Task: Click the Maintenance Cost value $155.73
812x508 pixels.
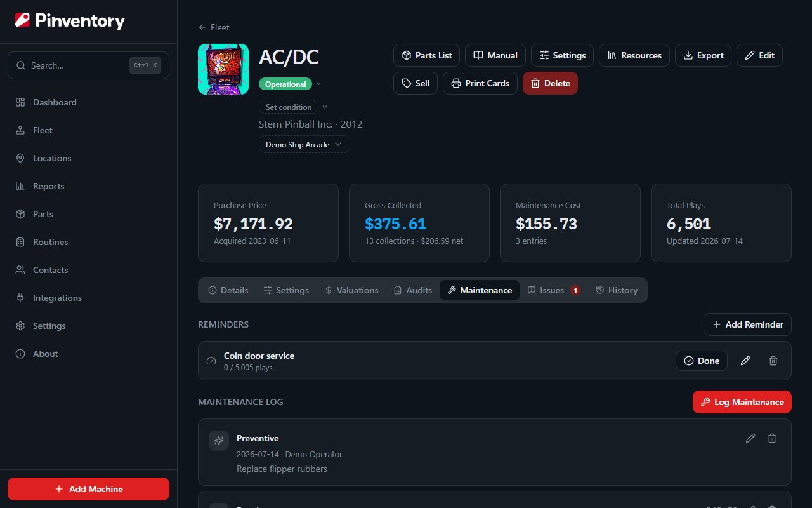Action: [546, 224]
